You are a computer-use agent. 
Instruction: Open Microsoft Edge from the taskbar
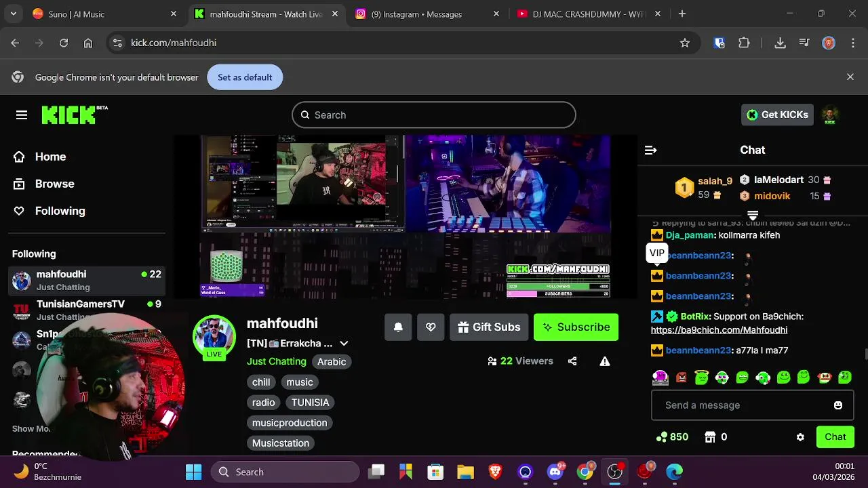674,472
